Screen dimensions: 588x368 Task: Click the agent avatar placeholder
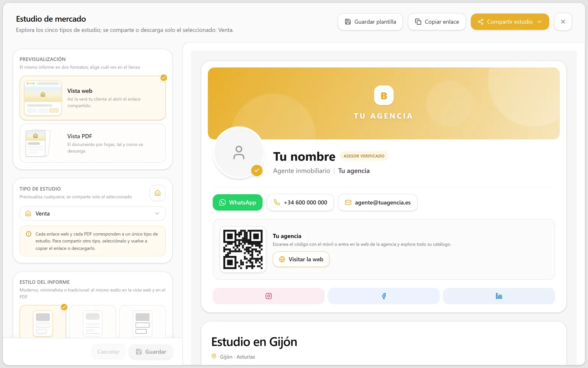(239, 152)
